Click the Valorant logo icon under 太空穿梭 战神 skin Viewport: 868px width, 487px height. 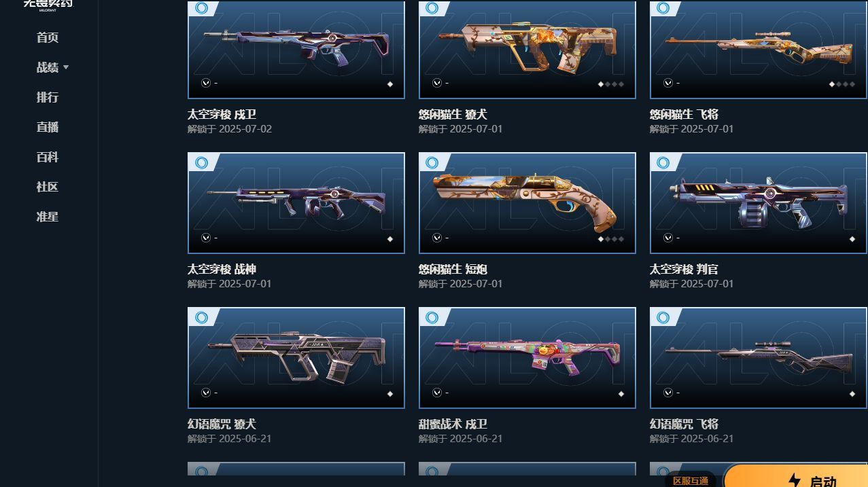(x=206, y=238)
